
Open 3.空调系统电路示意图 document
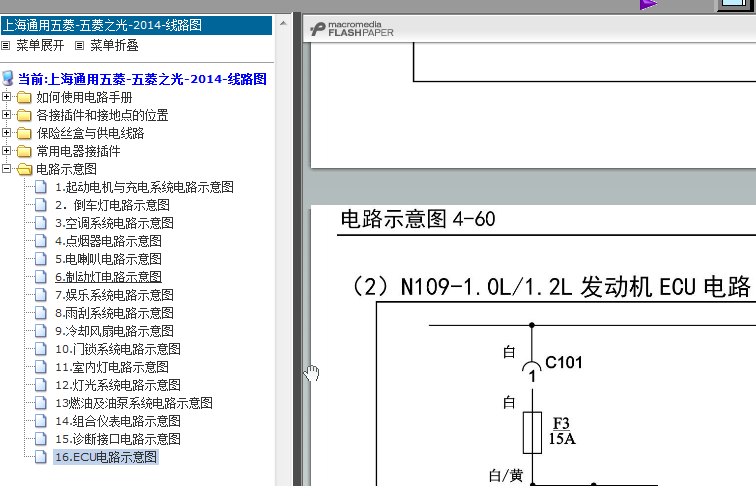click(114, 223)
